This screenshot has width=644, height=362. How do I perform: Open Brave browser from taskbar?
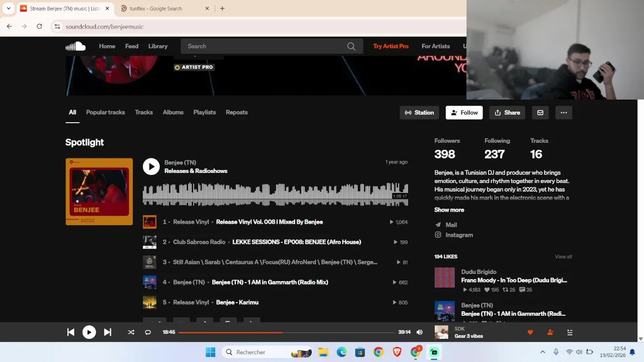(397, 352)
